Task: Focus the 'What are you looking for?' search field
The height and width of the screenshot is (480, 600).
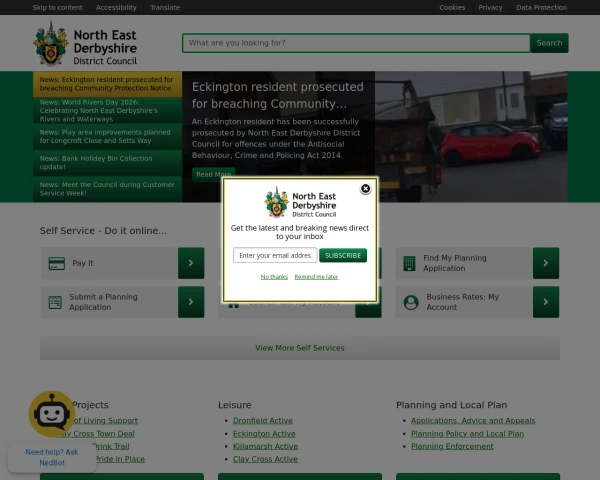Action: click(x=356, y=43)
